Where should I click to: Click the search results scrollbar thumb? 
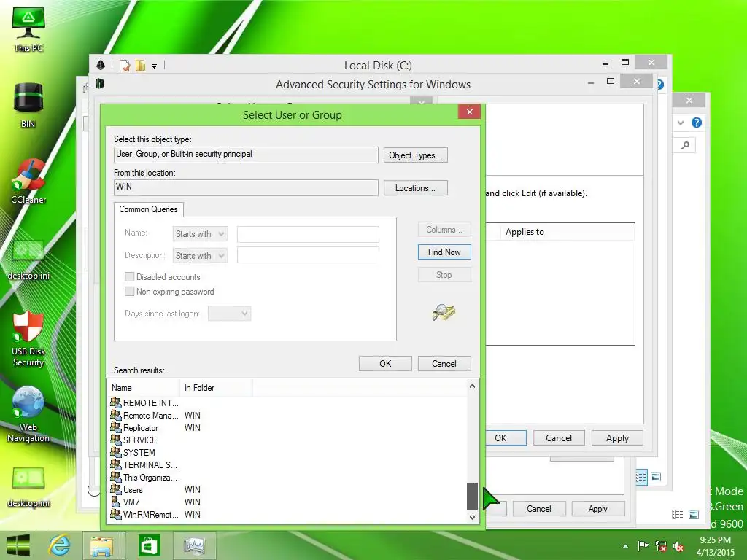[x=472, y=496]
